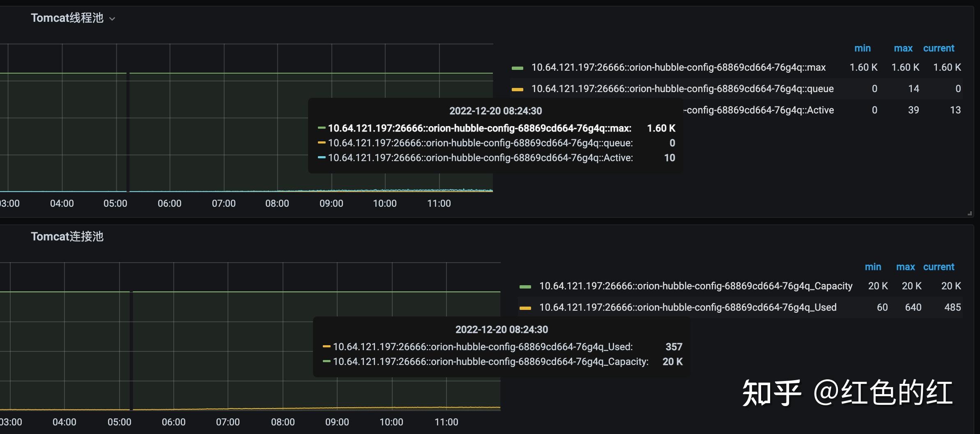980x434 pixels.
Task: Click the 06:00 label on connection pool chart
Action: point(173,422)
